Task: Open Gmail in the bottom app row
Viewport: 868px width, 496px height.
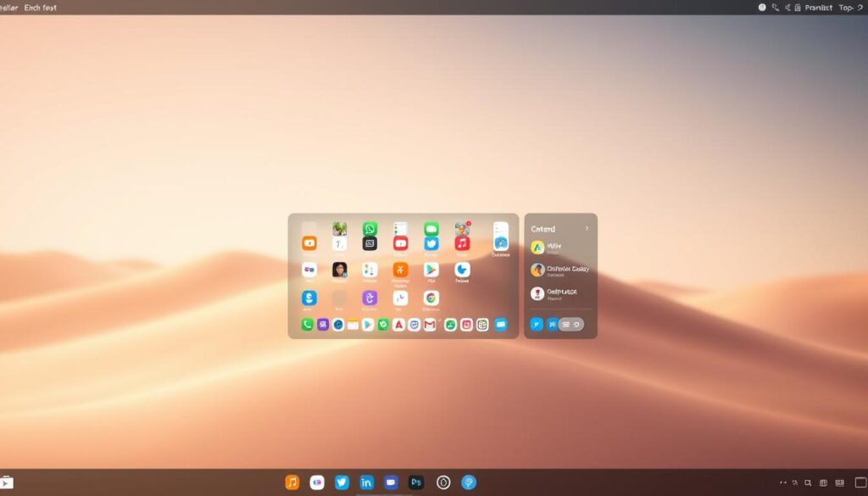Action: tap(430, 325)
